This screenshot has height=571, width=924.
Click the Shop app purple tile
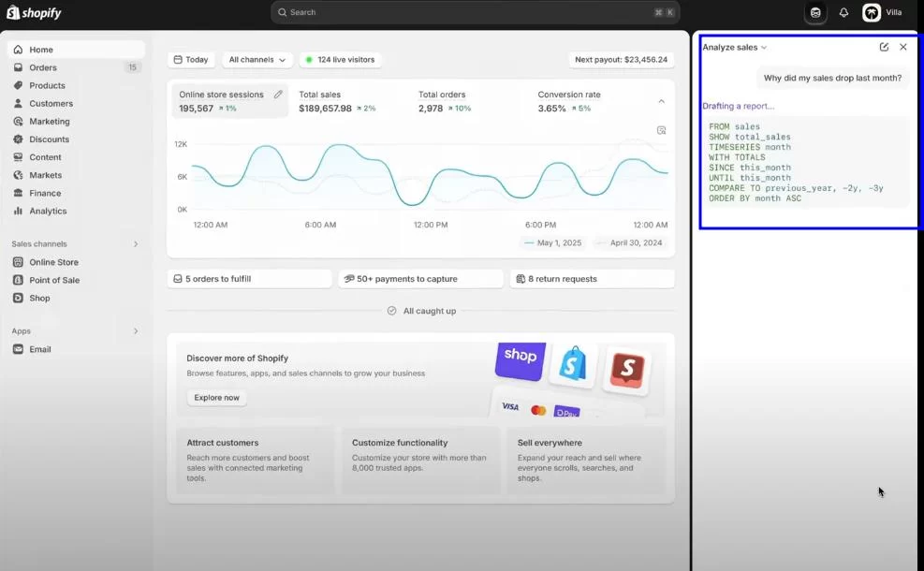521,360
